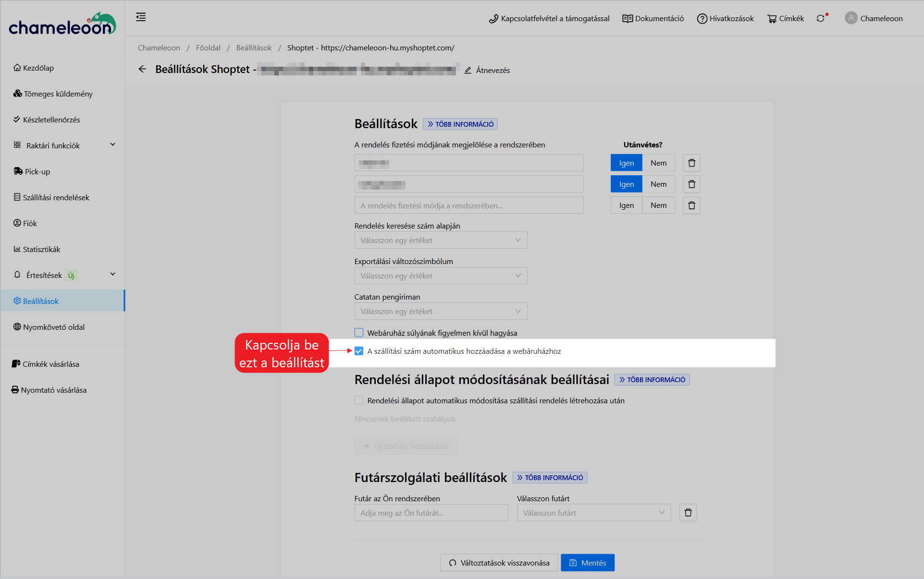Enable Webáruház súlyának figyelmen kívül hagyása

[359, 333]
